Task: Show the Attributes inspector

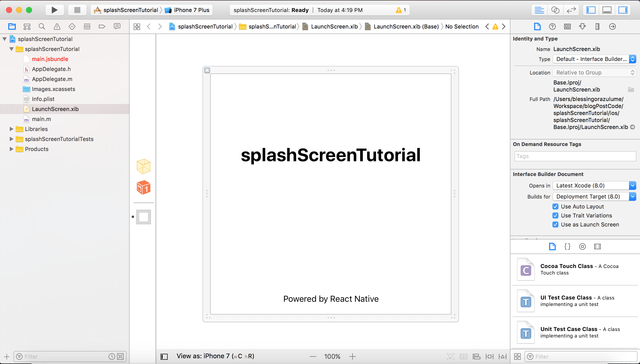Action: (582, 26)
